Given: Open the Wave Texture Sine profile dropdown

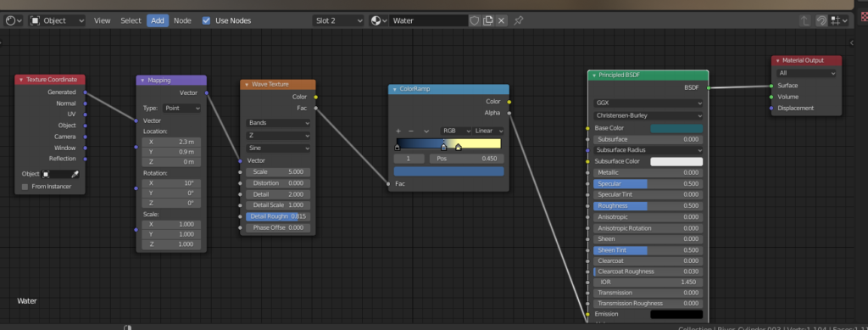Looking at the screenshot, I should click(x=278, y=148).
